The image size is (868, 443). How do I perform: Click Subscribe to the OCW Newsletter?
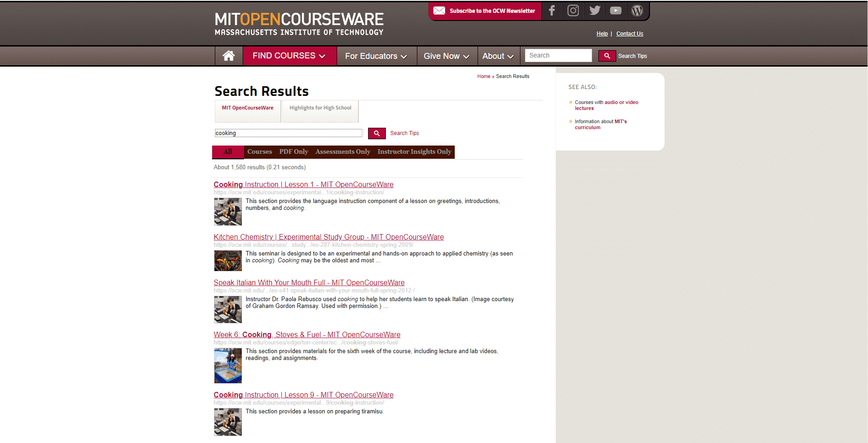(x=492, y=11)
